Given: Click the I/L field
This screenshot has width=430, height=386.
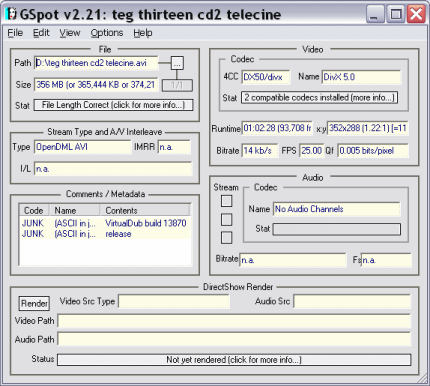Looking at the screenshot, I should coord(113,169).
